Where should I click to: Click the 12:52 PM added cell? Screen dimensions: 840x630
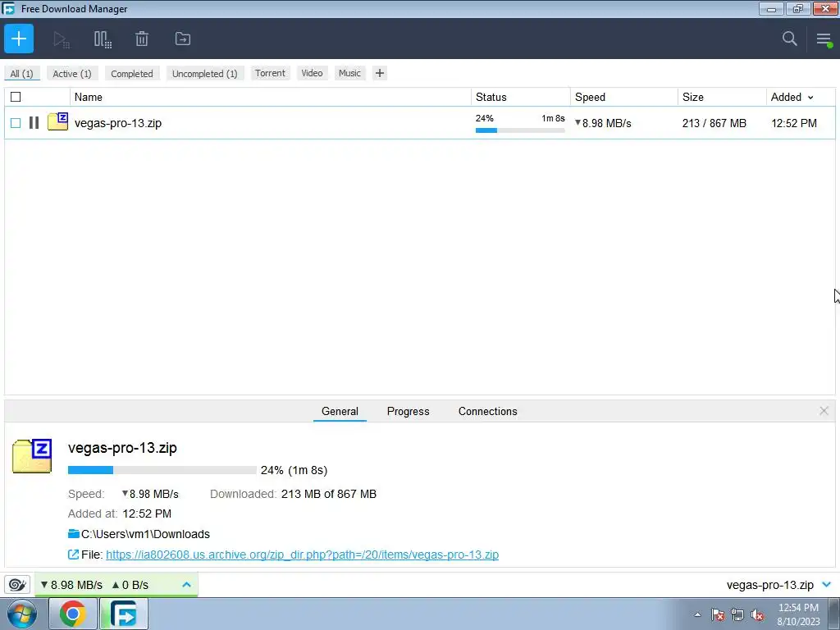pos(794,123)
